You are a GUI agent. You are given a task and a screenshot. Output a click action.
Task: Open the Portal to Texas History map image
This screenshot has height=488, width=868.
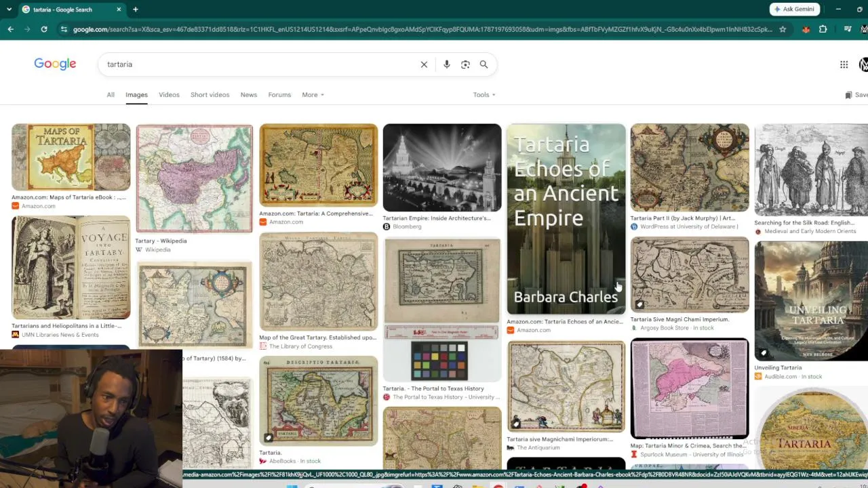tap(442, 309)
